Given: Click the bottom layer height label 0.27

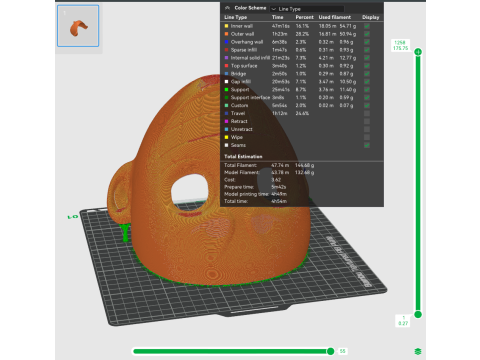Looking at the screenshot, I should click(x=403, y=323).
